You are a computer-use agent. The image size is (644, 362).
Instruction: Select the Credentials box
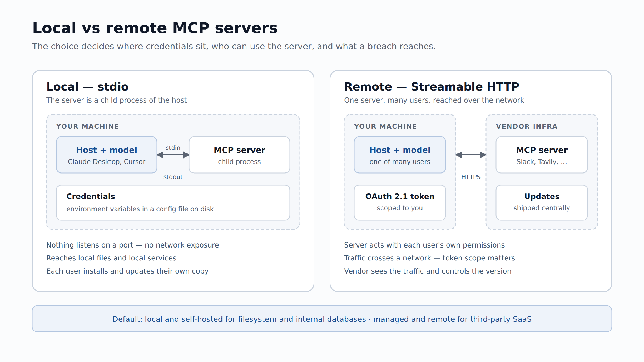(x=173, y=203)
